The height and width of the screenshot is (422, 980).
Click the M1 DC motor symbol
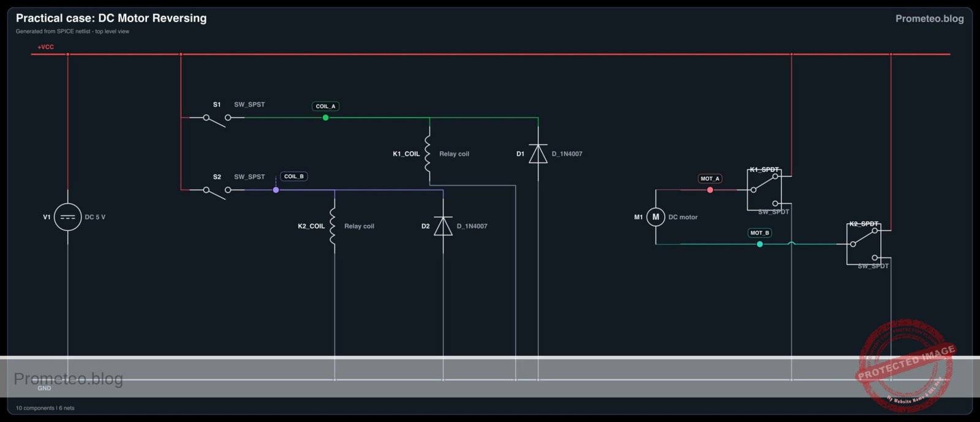point(655,217)
